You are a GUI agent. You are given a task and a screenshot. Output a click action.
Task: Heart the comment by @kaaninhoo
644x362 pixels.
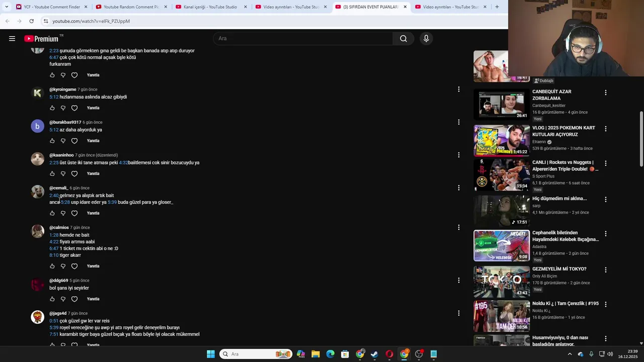tap(74, 174)
